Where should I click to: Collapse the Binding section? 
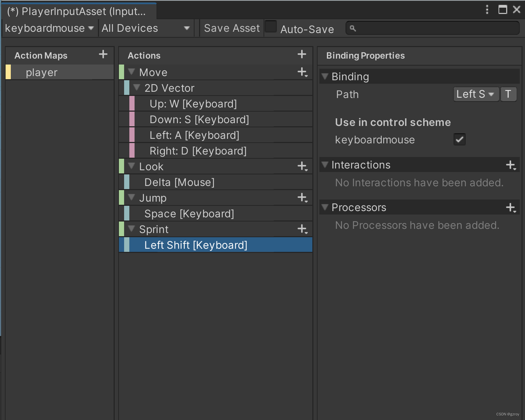pos(325,76)
